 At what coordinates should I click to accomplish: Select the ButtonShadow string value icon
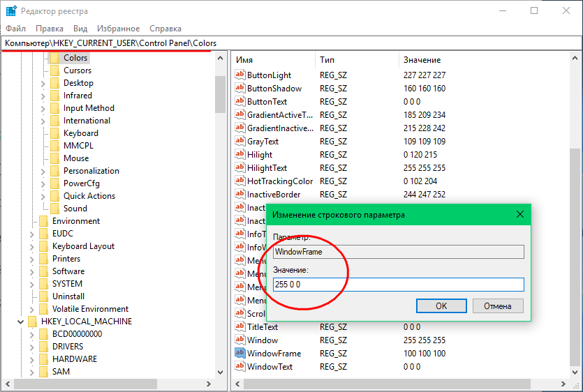[x=239, y=88]
